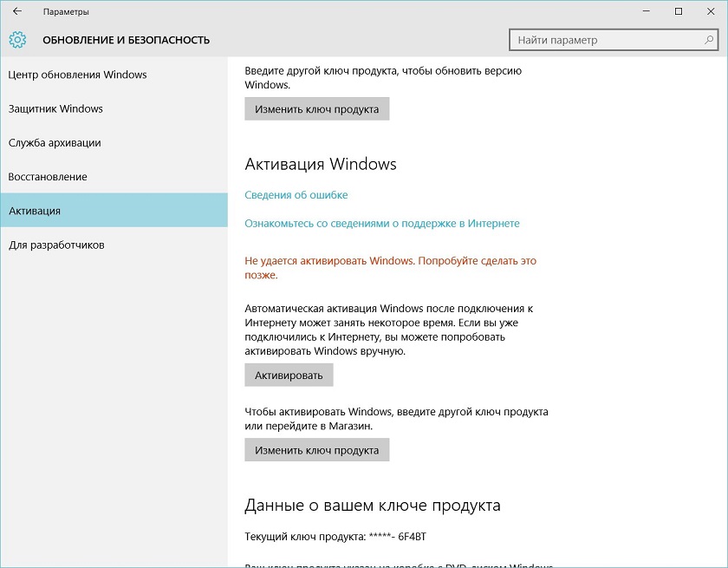Go back using the arrow icon
This screenshot has width=728, height=568.
point(17,11)
